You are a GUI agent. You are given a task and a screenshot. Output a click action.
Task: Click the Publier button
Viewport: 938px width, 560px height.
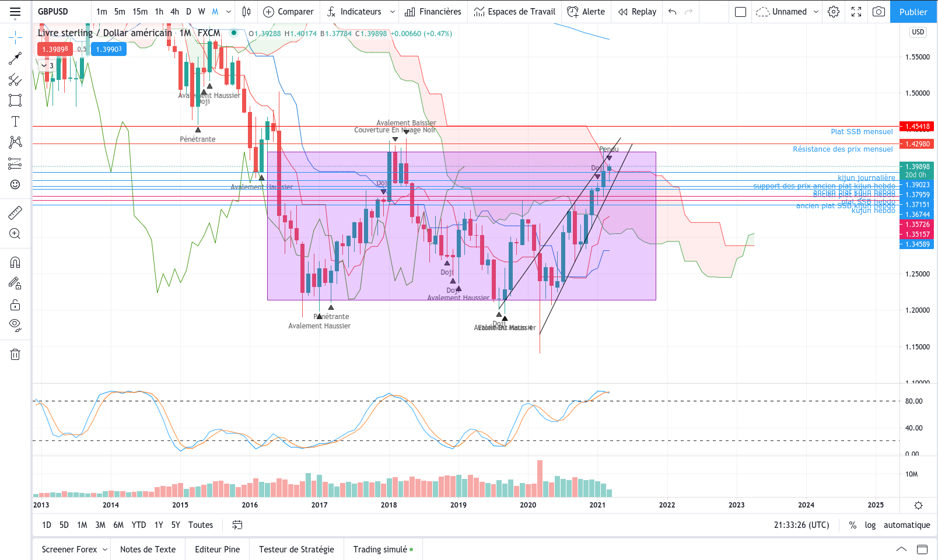pyautogui.click(x=914, y=12)
